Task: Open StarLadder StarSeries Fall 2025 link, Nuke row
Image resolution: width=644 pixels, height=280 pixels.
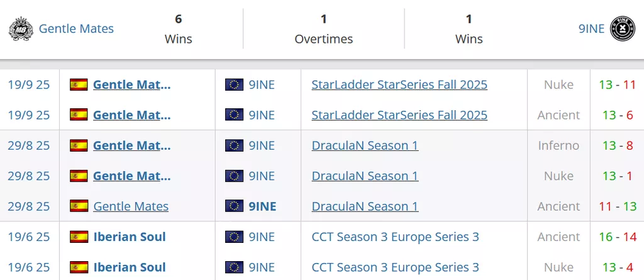Action: pos(399,84)
